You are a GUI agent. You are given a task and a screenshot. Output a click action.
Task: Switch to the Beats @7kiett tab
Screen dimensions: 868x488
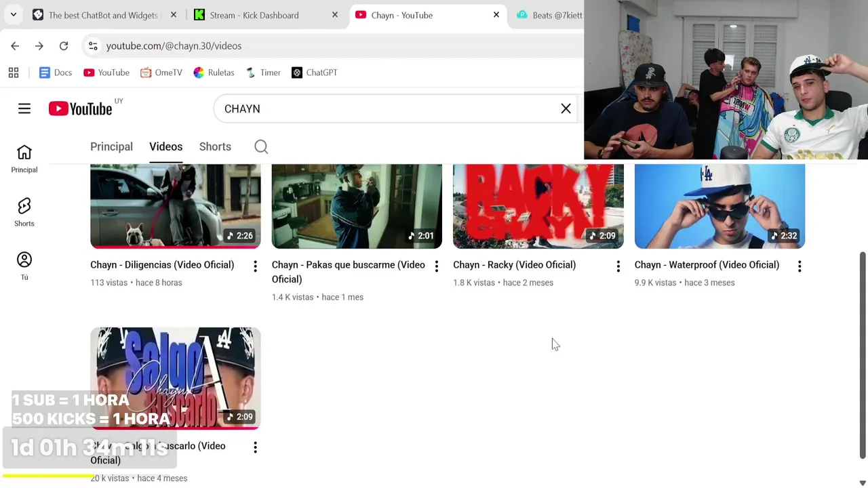click(549, 15)
